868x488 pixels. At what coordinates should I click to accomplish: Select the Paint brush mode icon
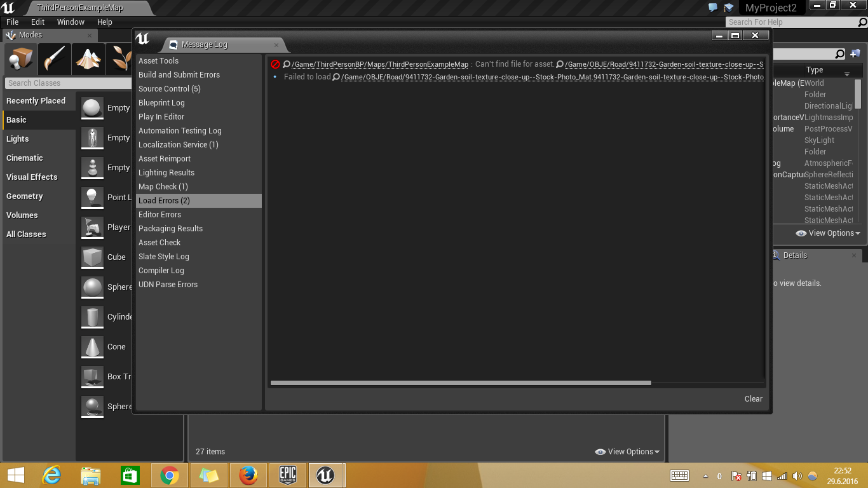54,59
